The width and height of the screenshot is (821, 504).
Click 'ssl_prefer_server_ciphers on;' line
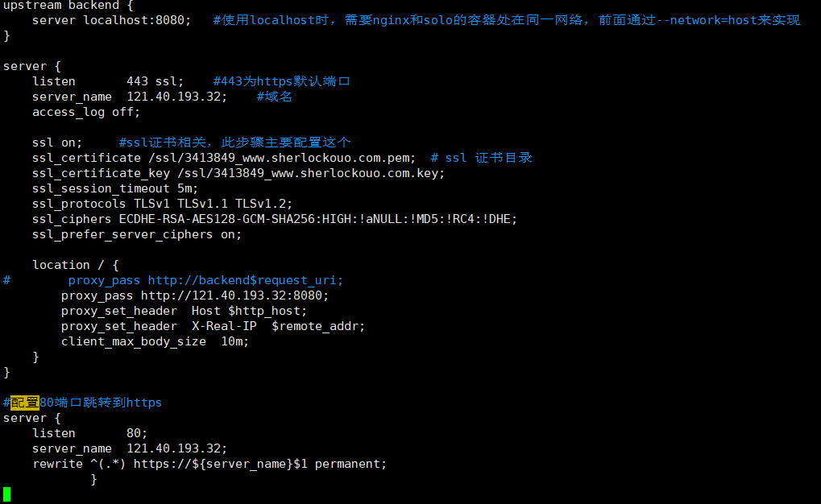(137, 234)
